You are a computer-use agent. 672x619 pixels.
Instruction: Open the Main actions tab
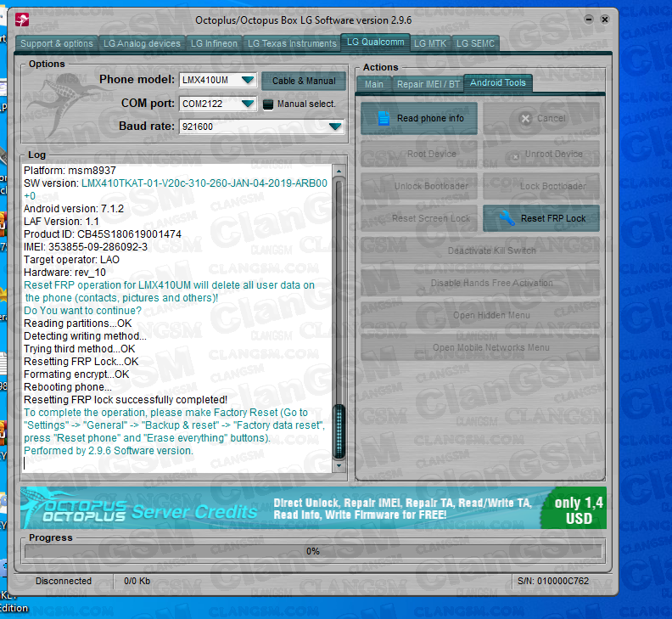coord(374,84)
